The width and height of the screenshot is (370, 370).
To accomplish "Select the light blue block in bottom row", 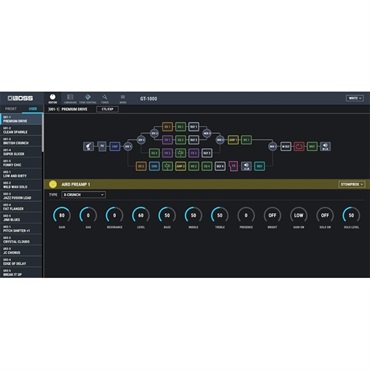I will (154, 166).
